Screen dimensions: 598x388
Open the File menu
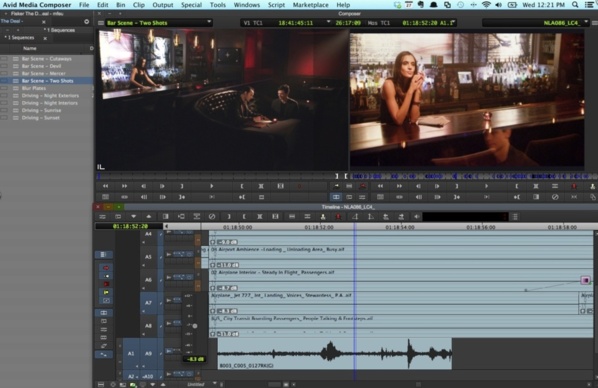tap(84, 5)
